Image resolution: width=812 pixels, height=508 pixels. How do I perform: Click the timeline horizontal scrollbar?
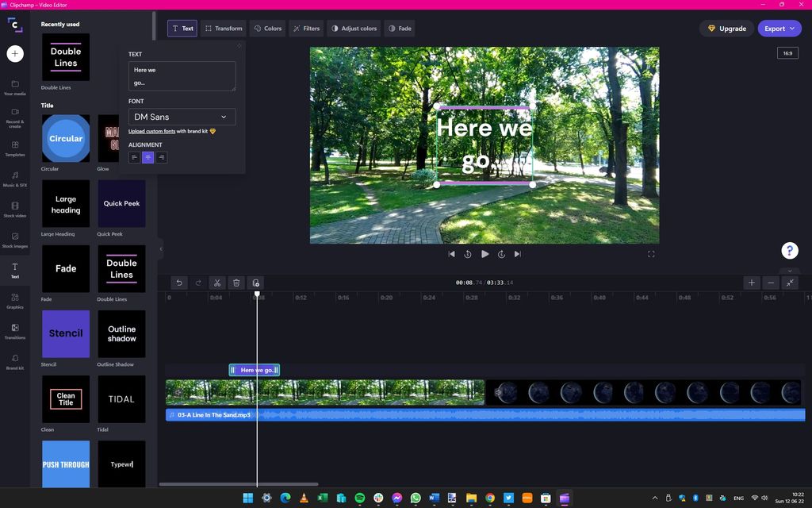238,484
